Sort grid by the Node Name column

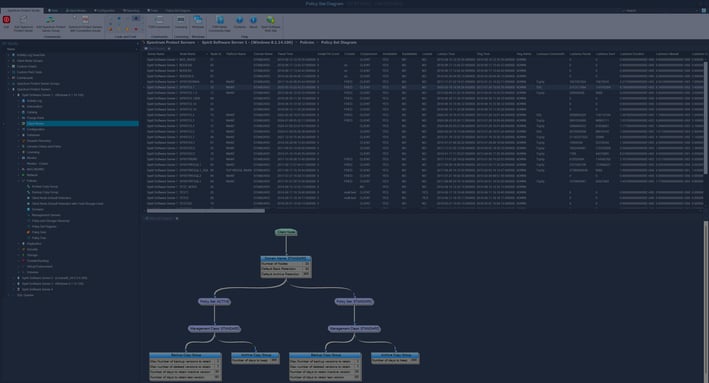point(193,54)
